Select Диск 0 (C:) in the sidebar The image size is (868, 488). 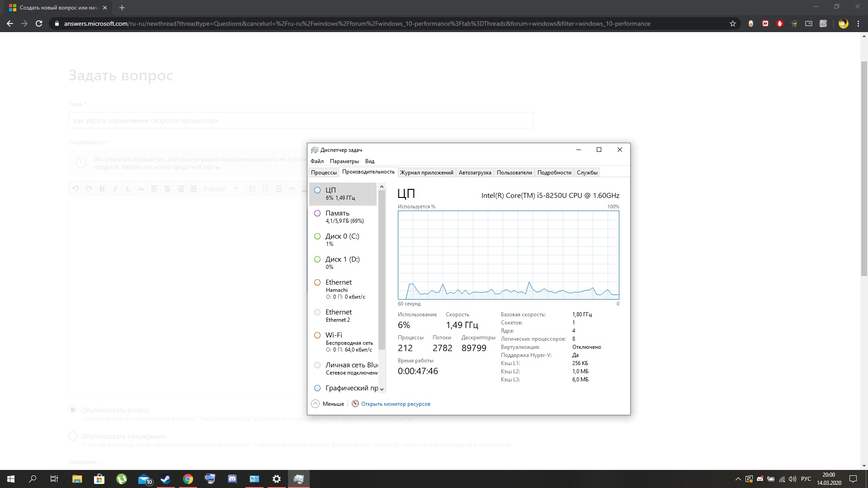343,240
